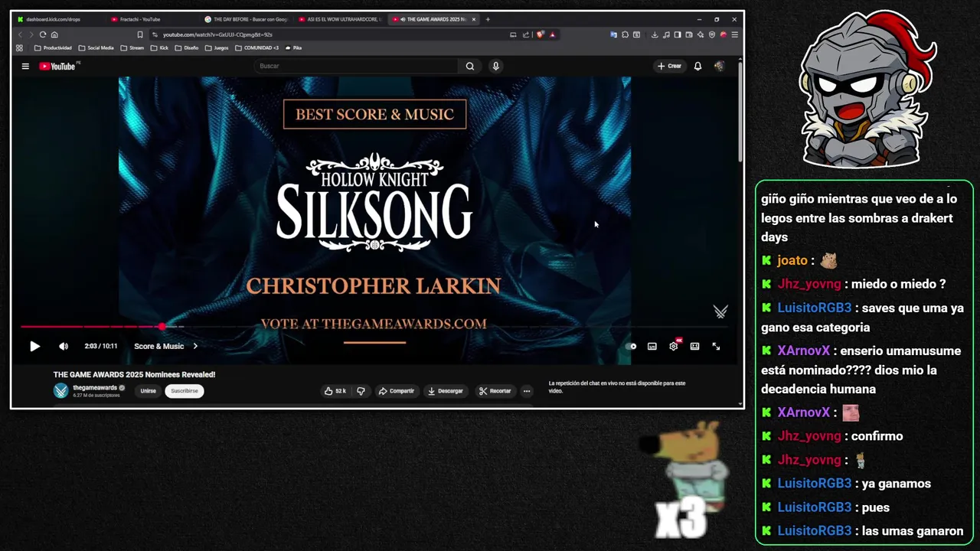Click XArnovX username in umamusume message
This screenshot has height=551, width=980.
tap(804, 351)
